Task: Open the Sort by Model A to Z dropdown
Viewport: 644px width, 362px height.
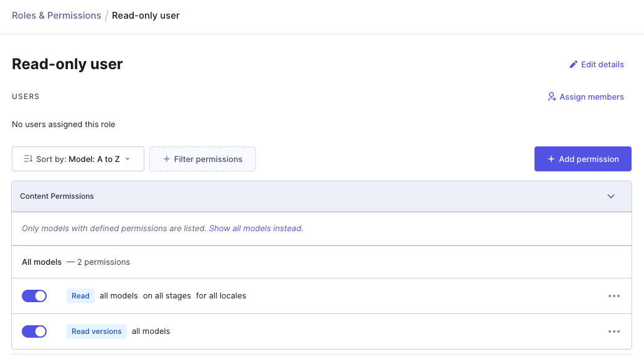Action: pyautogui.click(x=78, y=159)
